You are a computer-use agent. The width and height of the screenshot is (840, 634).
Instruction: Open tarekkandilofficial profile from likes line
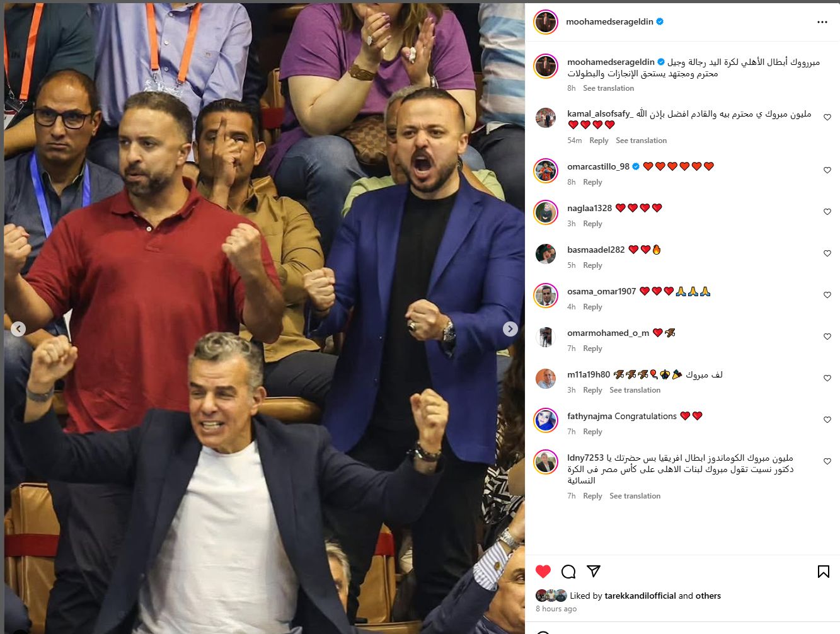click(x=640, y=596)
